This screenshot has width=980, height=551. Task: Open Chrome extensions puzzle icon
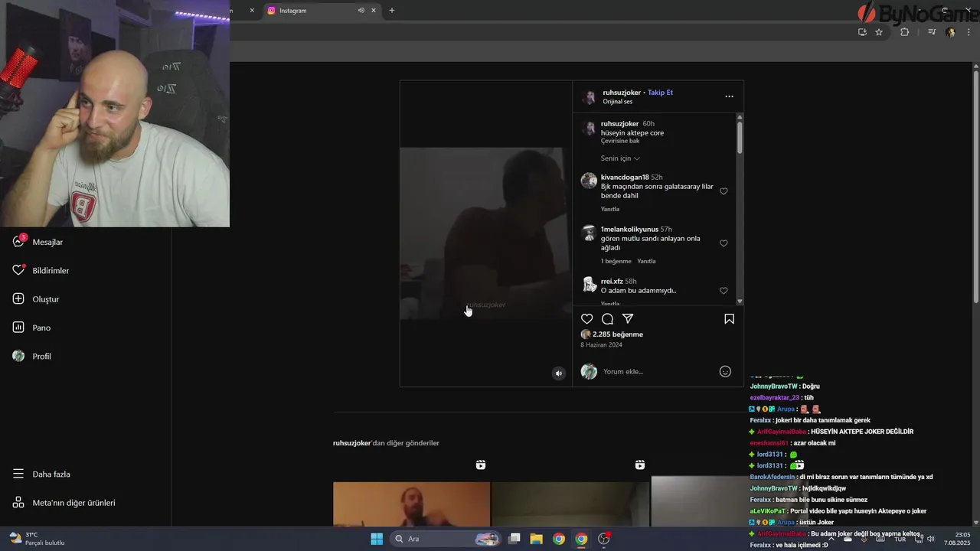coord(904,32)
